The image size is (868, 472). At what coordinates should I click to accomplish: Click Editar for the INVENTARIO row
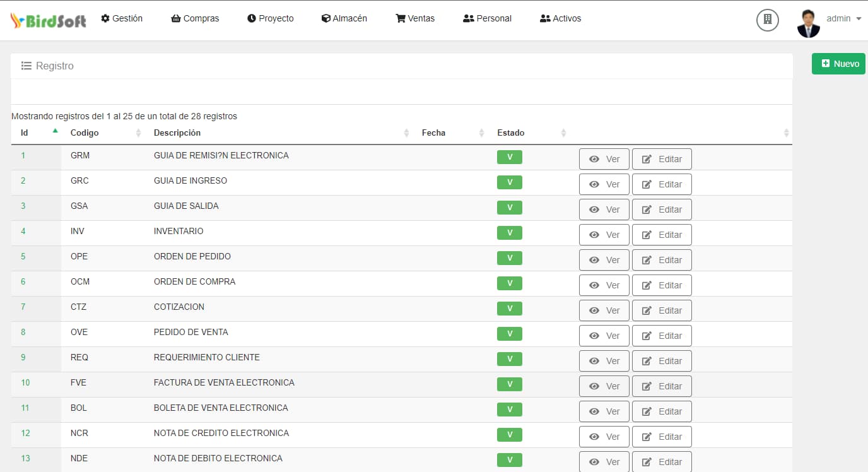pos(662,235)
